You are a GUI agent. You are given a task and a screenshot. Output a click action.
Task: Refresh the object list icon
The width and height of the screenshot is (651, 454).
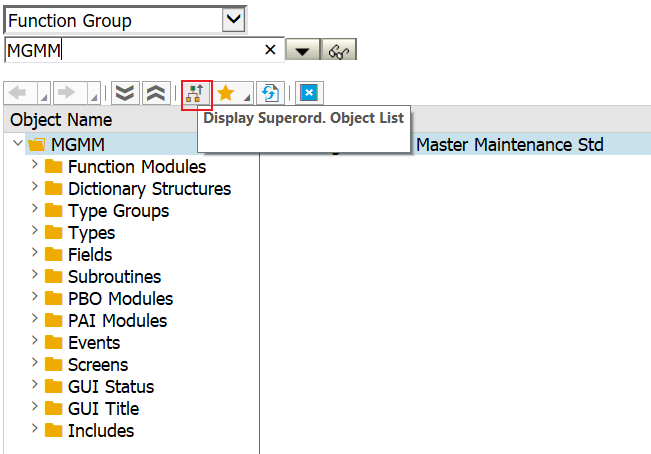(x=270, y=93)
